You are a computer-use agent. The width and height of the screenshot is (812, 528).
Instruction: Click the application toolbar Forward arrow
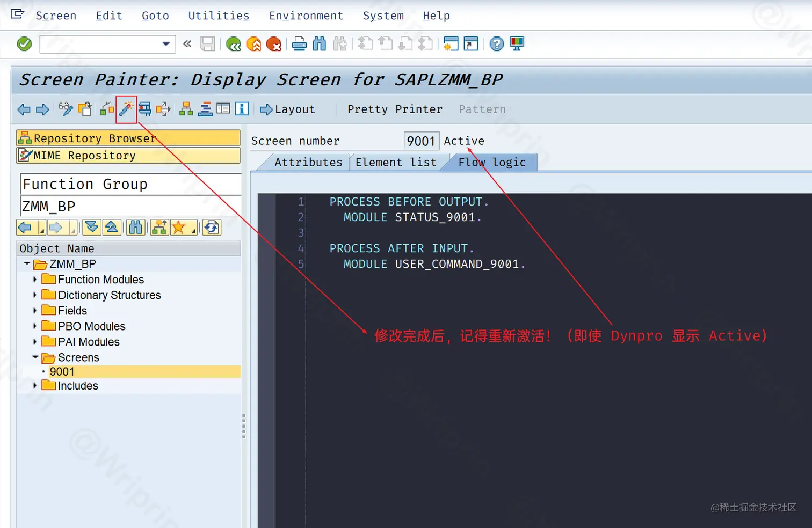pyautogui.click(x=42, y=109)
